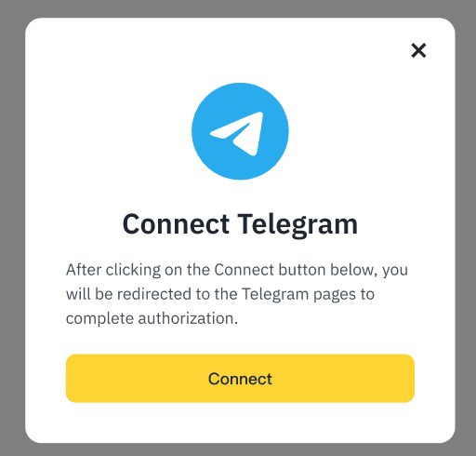This screenshot has height=456, width=476.
Task: Start Telegram authorization with the Connect button
Action: (240, 379)
